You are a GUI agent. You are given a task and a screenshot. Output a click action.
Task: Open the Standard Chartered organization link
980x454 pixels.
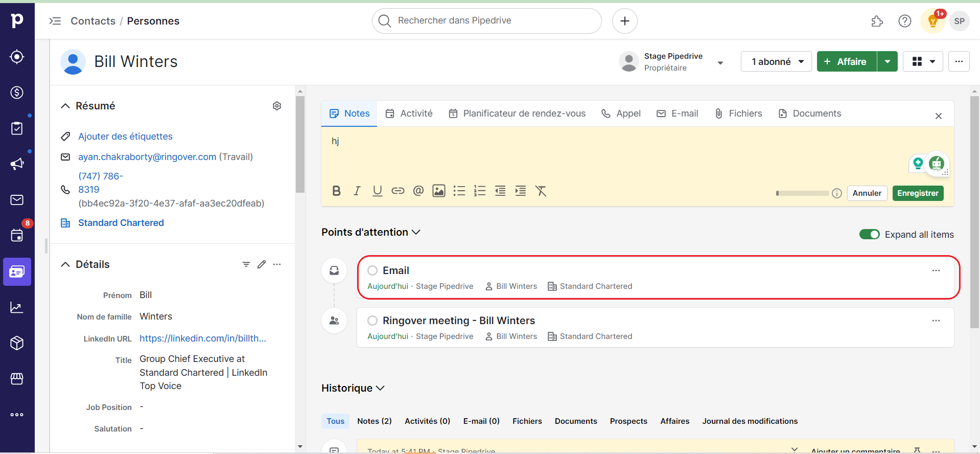(x=121, y=223)
